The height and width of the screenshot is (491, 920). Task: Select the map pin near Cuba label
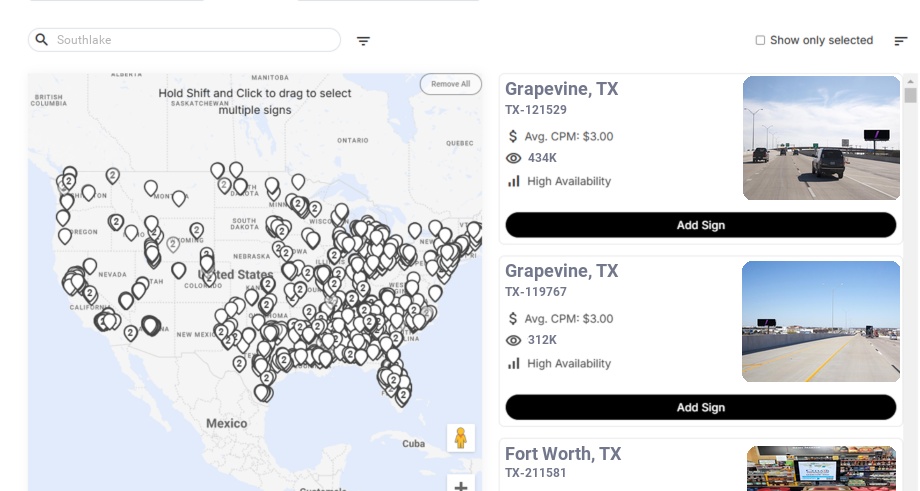pos(403,396)
